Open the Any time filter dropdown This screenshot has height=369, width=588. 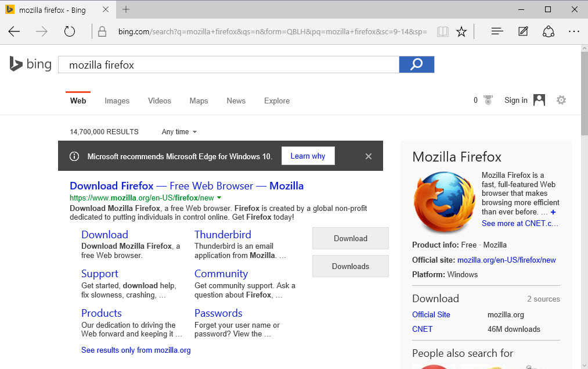[179, 132]
